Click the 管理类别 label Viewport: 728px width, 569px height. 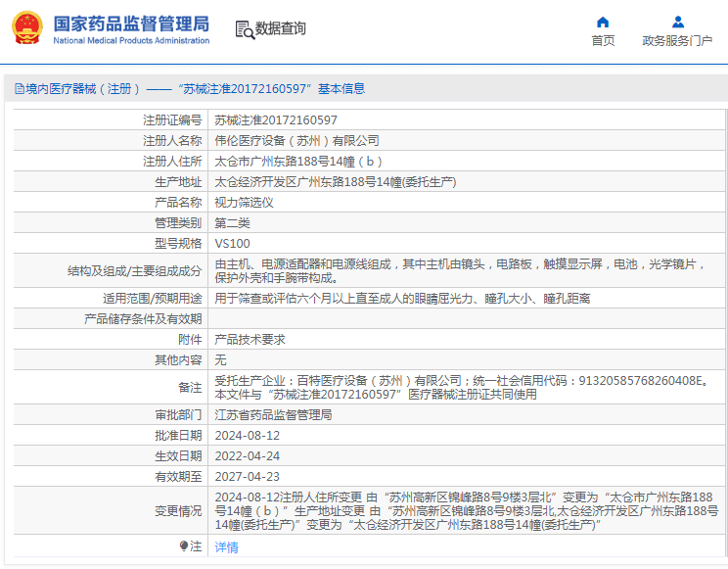[178, 223]
